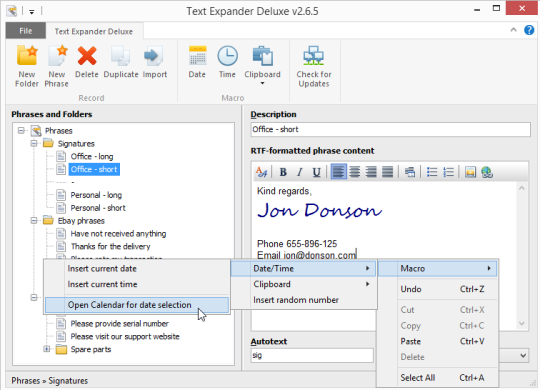Viewport: 540px width, 390px height.
Task: Import phrases using the ribbon
Action: coord(155,62)
